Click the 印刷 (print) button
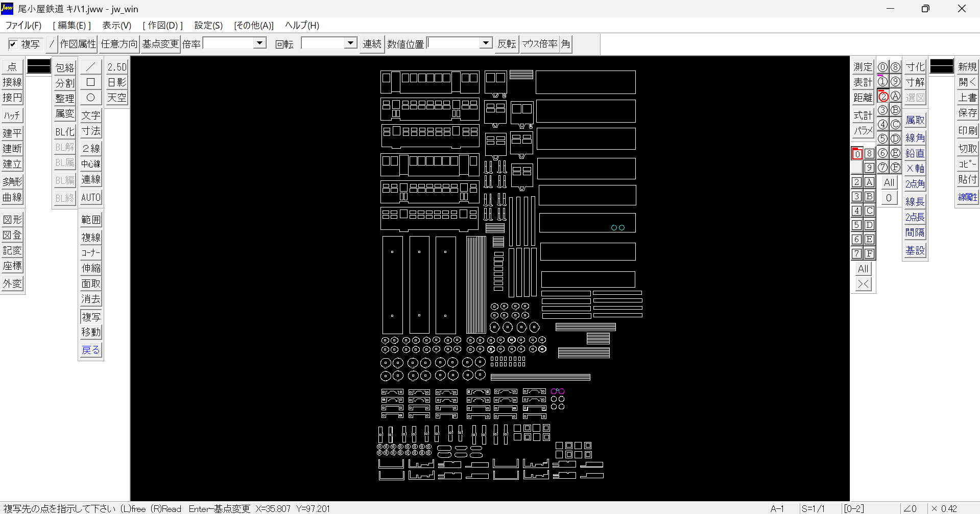 point(967,131)
